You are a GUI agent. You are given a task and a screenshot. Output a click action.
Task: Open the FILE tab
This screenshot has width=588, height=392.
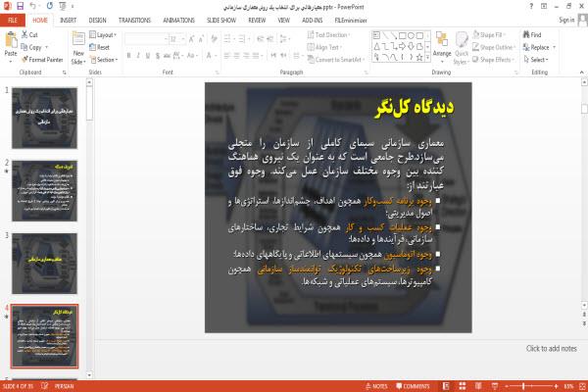click(13, 21)
